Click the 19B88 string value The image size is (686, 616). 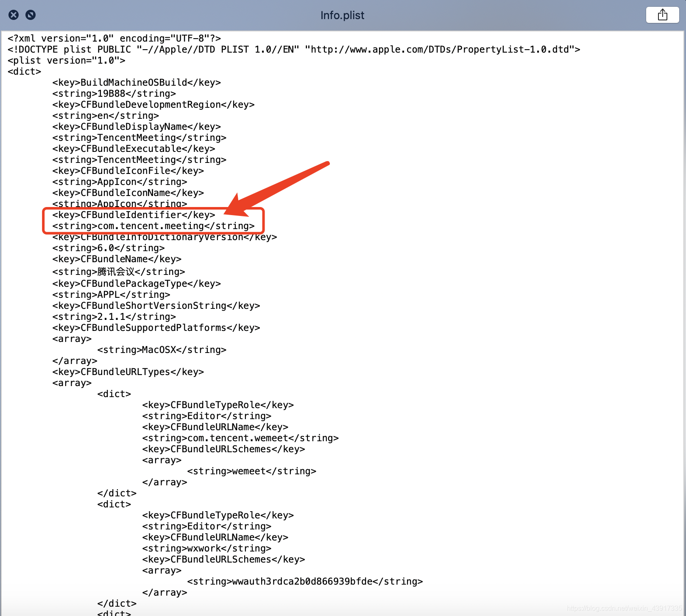coord(114,93)
